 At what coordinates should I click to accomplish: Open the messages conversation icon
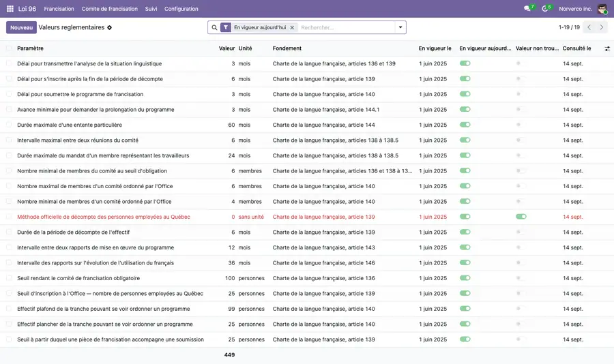click(527, 9)
